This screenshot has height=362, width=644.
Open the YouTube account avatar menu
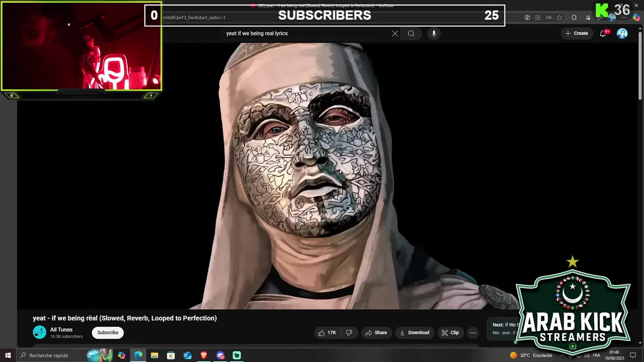[622, 34]
